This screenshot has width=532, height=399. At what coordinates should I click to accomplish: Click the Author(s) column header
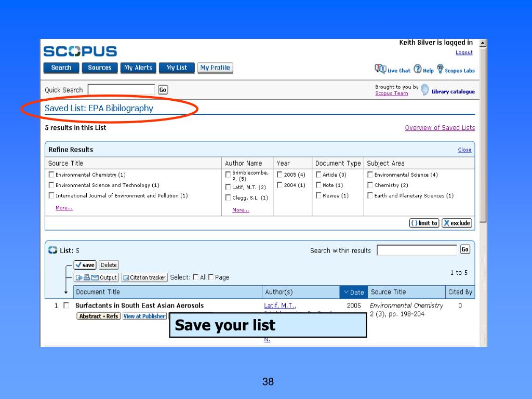301,292
